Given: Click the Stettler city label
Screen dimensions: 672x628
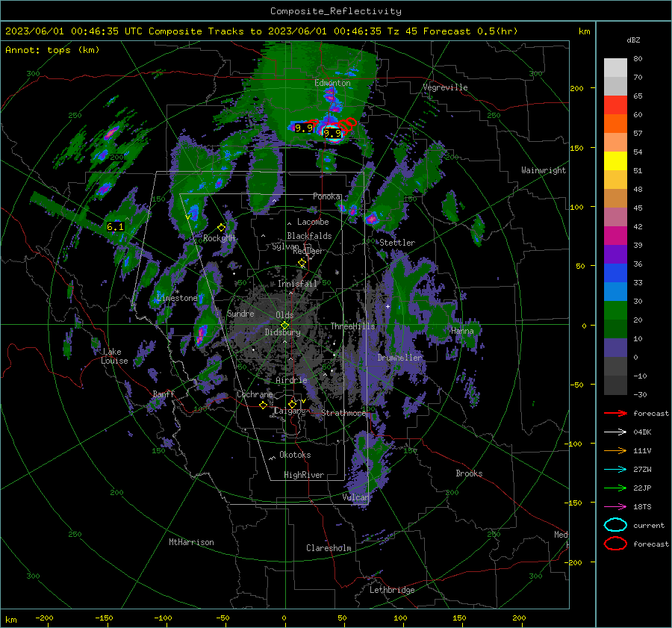Looking at the screenshot, I should [397, 243].
